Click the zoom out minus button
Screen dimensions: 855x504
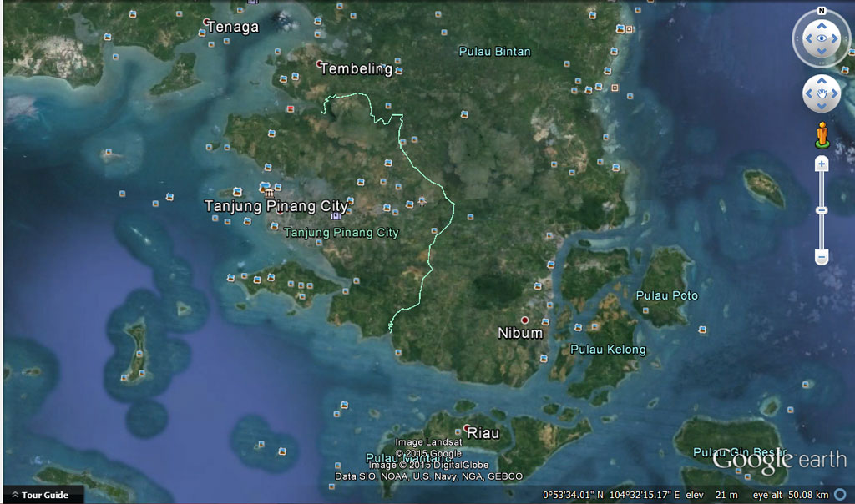(x=822, y=255)
